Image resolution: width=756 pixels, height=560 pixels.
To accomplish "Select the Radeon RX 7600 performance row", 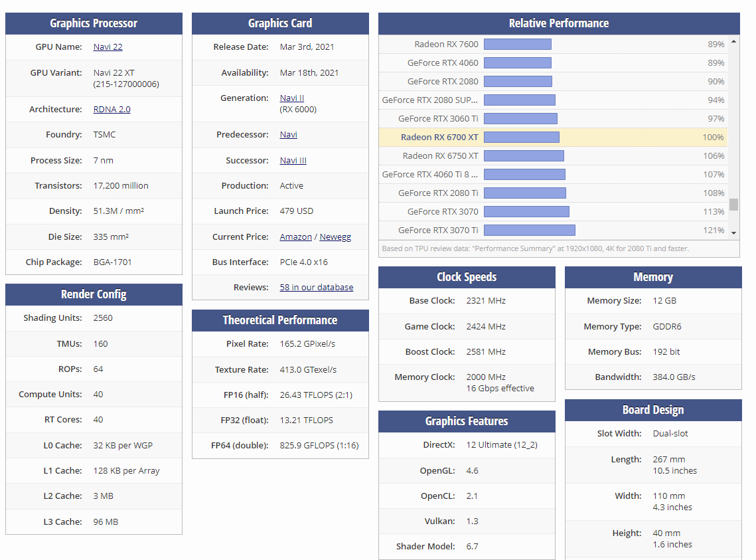I will [553, 45].
